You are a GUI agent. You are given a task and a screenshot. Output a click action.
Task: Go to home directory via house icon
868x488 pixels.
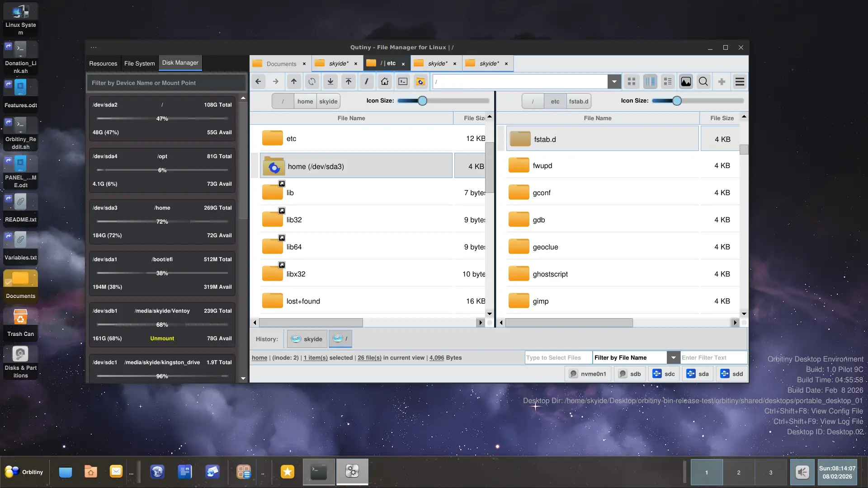(385, 82)
